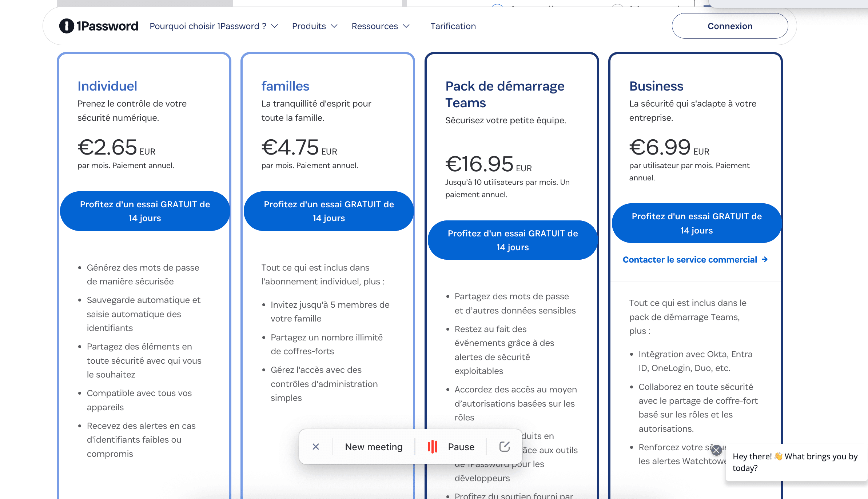Start a New meeting from the floating bar
The image size is (868, 499).
pos(374,446)
